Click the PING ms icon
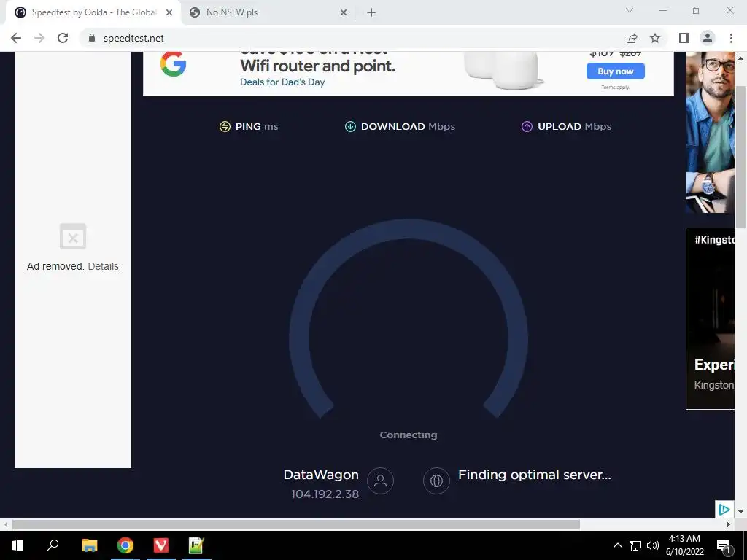The height and width of the screenshot is (560, 747). tap(225, 126)
